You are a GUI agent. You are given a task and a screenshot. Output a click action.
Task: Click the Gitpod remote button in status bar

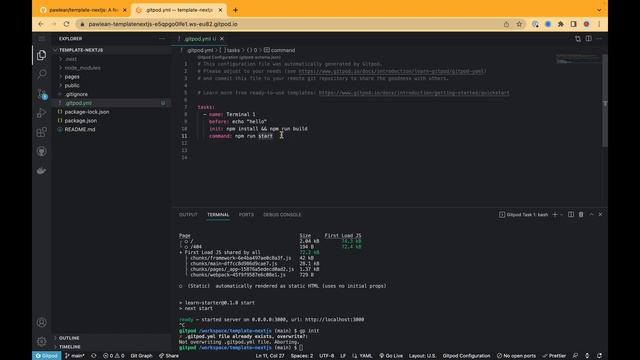47,356
